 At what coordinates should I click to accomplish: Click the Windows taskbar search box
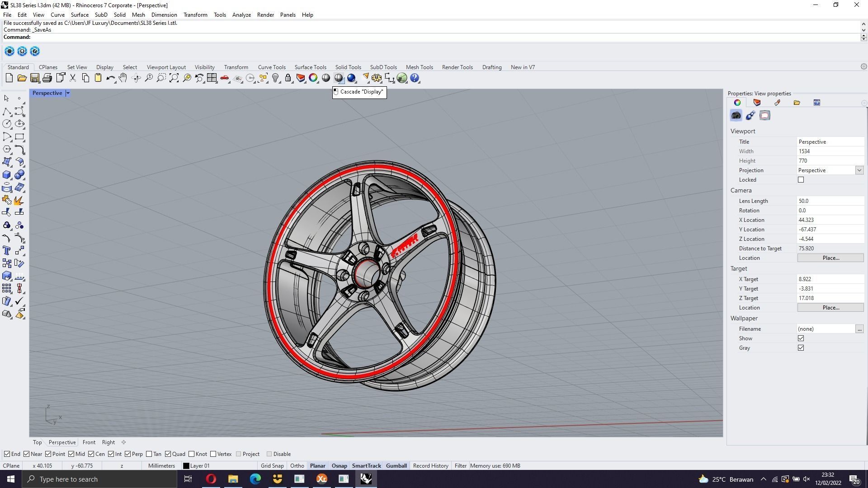click(x=99, y=479)
